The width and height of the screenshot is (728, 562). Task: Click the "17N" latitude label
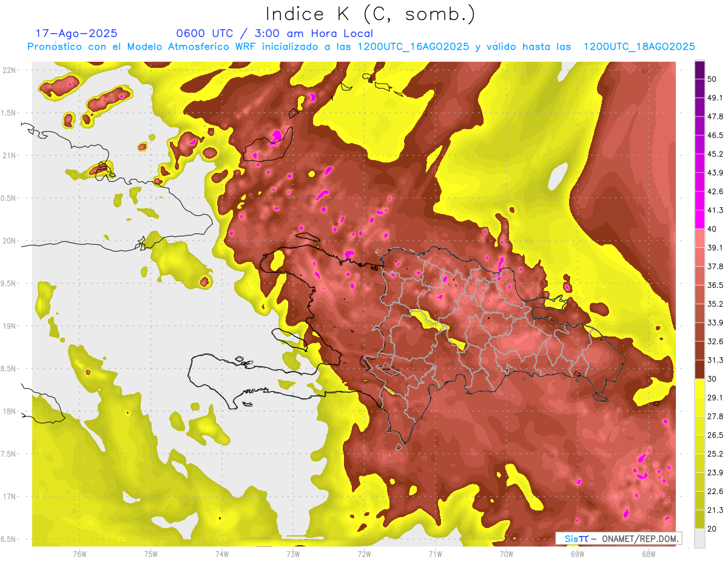[x=9, y=497]
